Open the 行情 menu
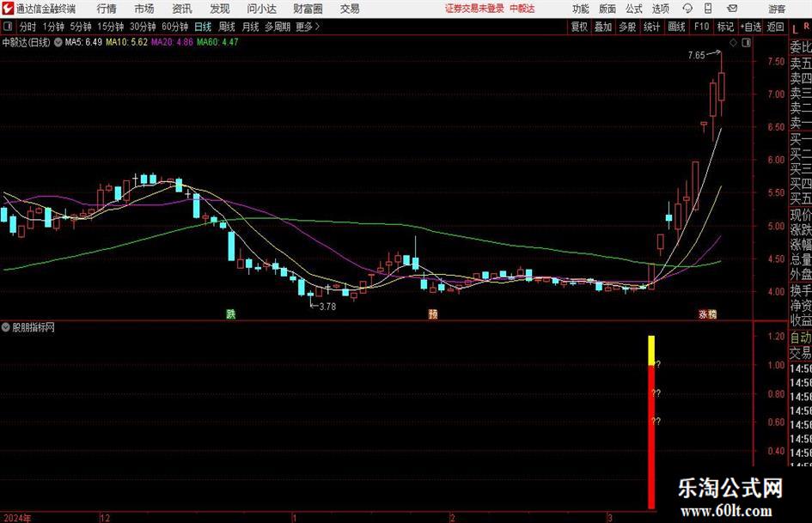Viewport: 812px width, 523px height. [107, 9]
